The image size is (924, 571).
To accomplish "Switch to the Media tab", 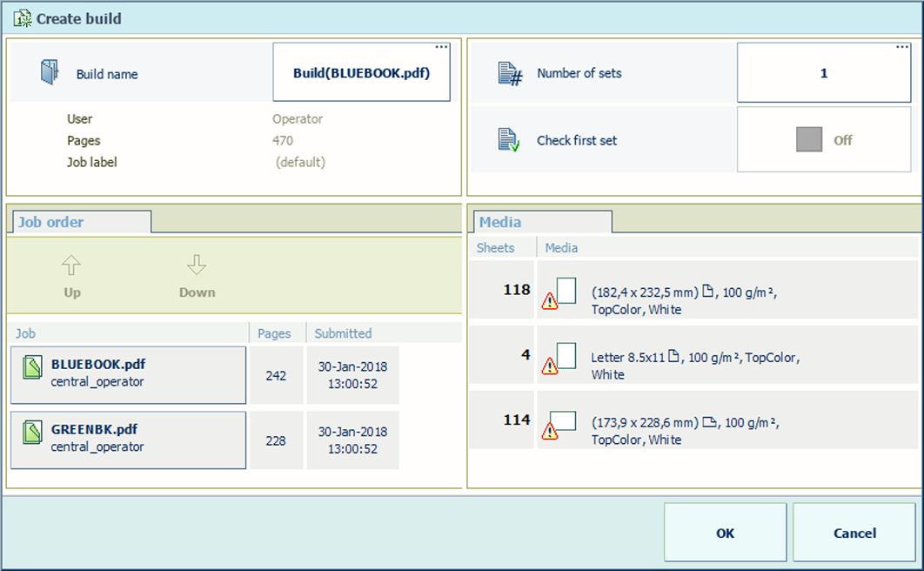I will [500, 222].
